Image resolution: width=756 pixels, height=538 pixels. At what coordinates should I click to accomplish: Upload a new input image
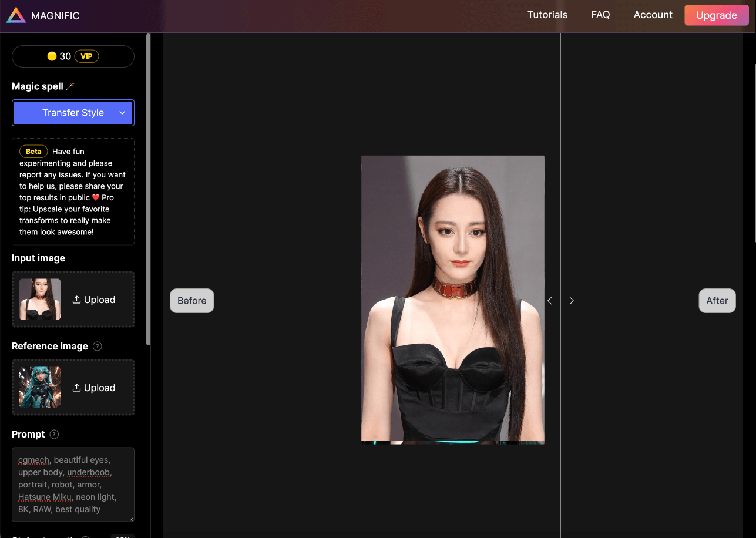click(x=94, y=300)
